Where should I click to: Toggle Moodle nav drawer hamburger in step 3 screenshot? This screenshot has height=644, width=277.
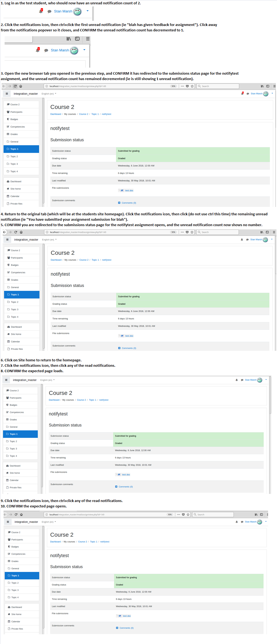pos(7,94)
